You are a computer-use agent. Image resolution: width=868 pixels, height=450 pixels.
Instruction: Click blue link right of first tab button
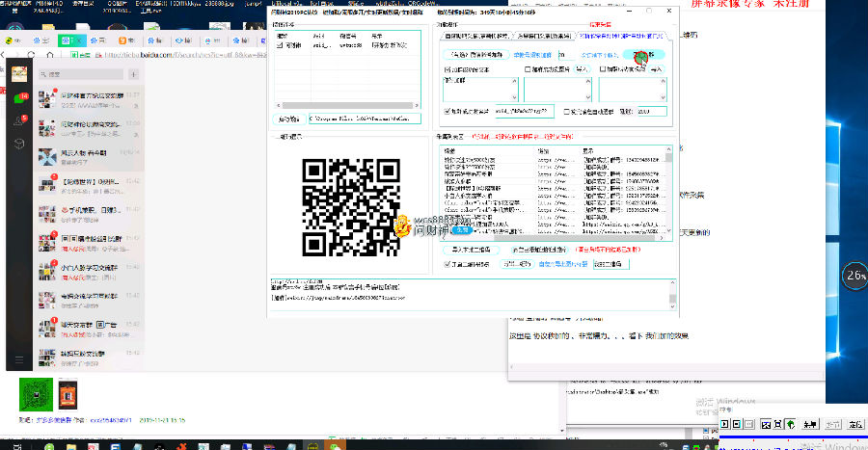532,55
